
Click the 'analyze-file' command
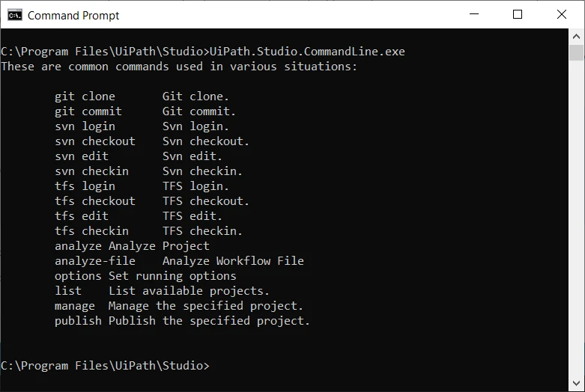(x=95, y=261)
